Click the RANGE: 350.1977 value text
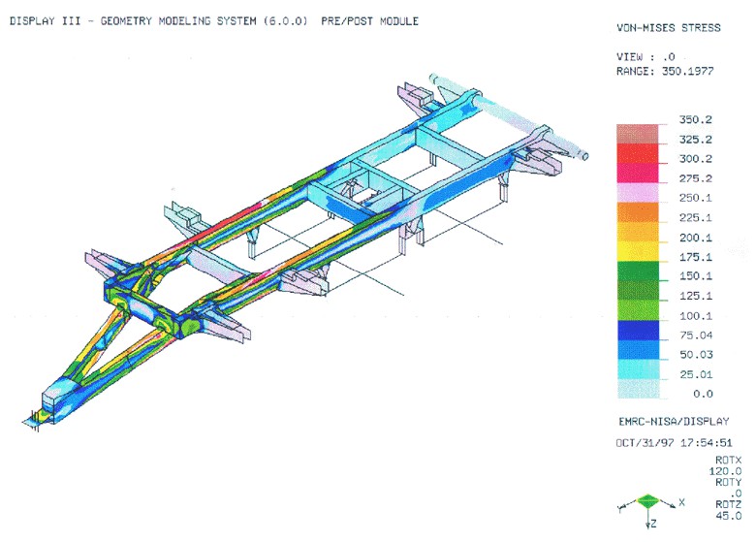Viewport: 756px width, 542px height. coord(665,72)
